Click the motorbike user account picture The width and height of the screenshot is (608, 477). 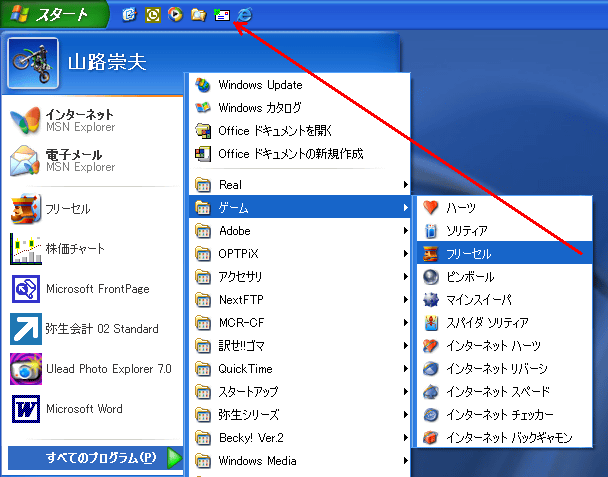point(33,63)
